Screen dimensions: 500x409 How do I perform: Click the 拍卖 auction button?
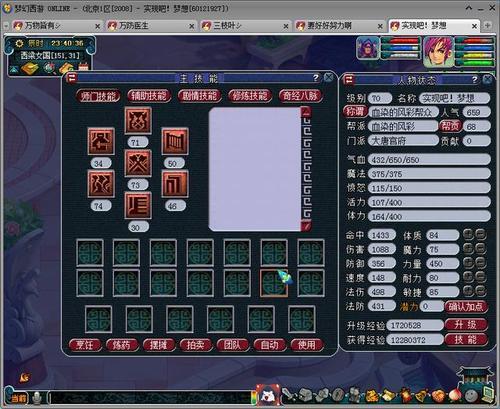pos(196,345)
